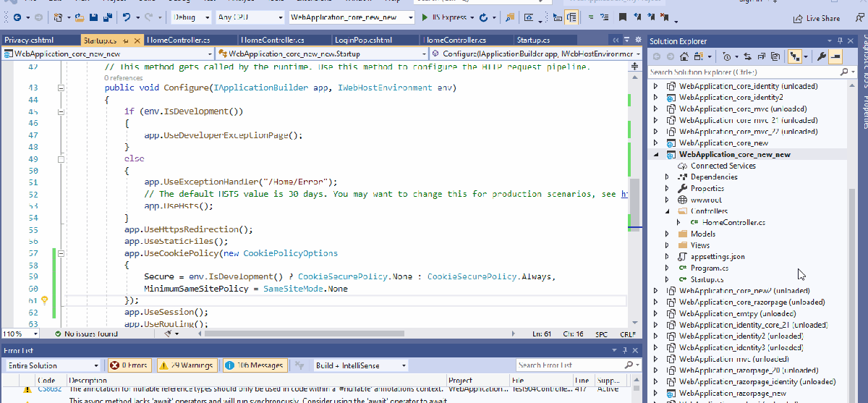Click the CRLF line ending indicator
868x403 pixels.
click(x=628, y=334)
